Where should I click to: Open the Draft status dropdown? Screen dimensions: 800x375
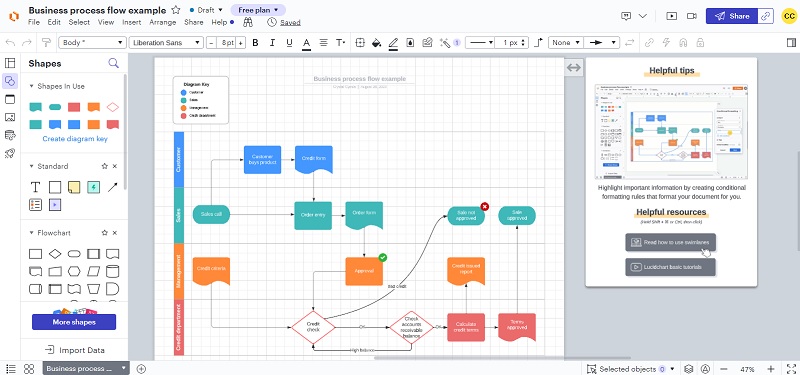206,10
